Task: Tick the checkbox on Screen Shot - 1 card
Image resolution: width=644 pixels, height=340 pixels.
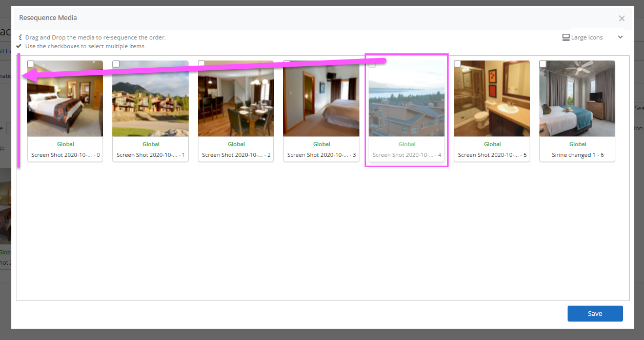Action: click(116, 64)
